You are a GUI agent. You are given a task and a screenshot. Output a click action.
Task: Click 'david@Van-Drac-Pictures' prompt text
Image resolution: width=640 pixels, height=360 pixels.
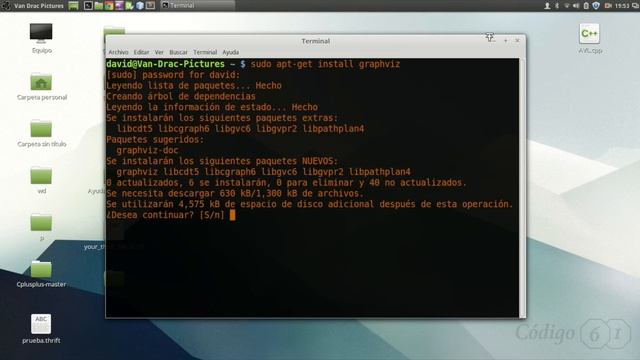coord(165,64)
